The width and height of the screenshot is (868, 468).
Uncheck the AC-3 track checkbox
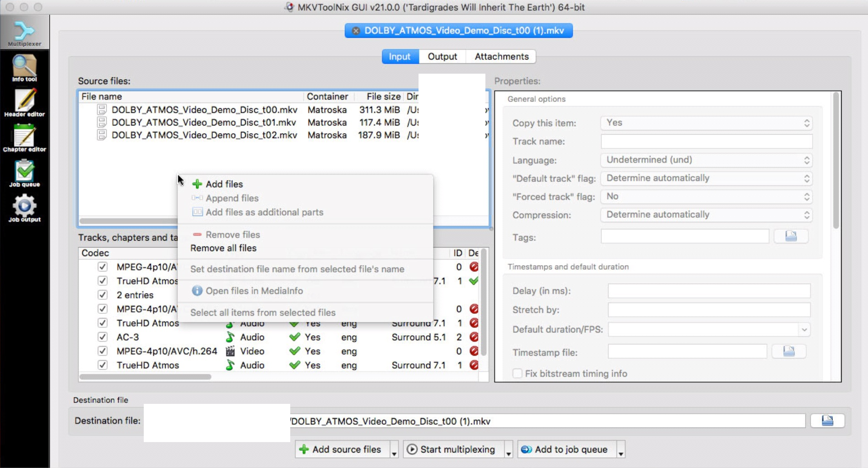(102, 337)
